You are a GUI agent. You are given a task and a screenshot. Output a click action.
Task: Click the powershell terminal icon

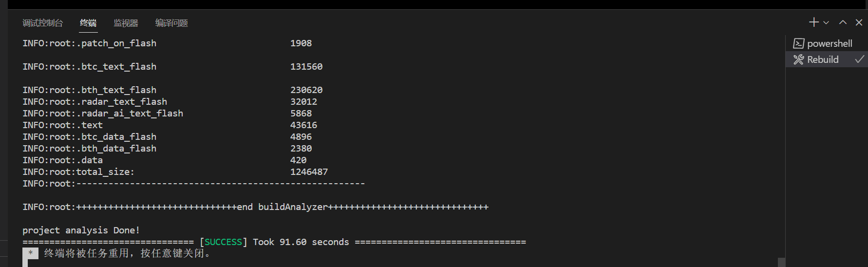point(798,44)
